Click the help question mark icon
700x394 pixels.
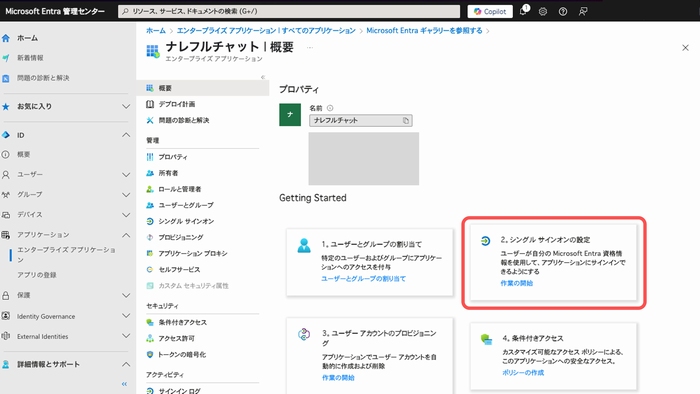coord(563,12)
